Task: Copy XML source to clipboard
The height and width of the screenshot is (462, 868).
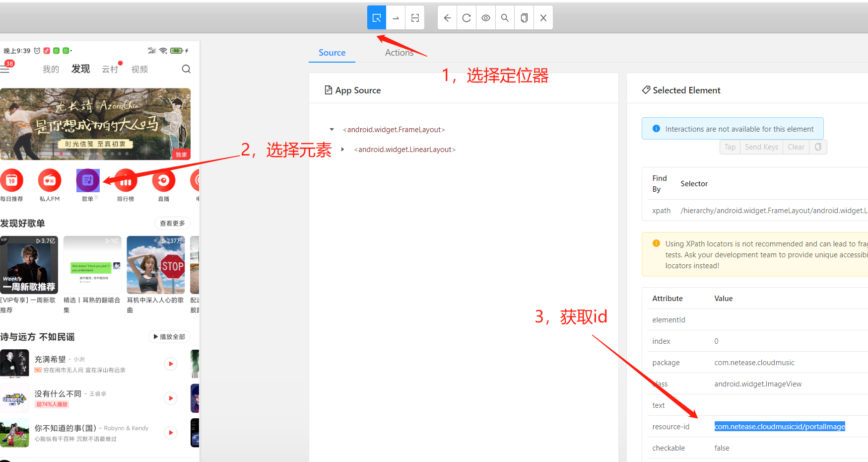Action: point(524,18)
